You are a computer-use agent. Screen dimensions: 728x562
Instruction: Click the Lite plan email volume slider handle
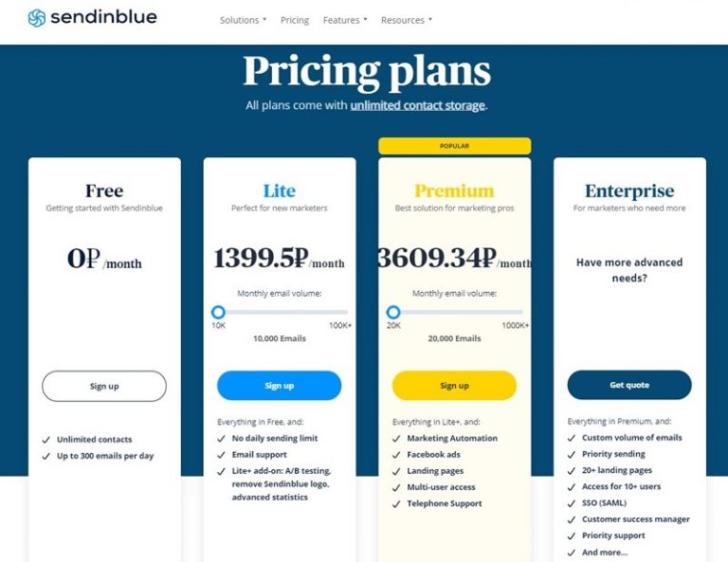(218, 312)
